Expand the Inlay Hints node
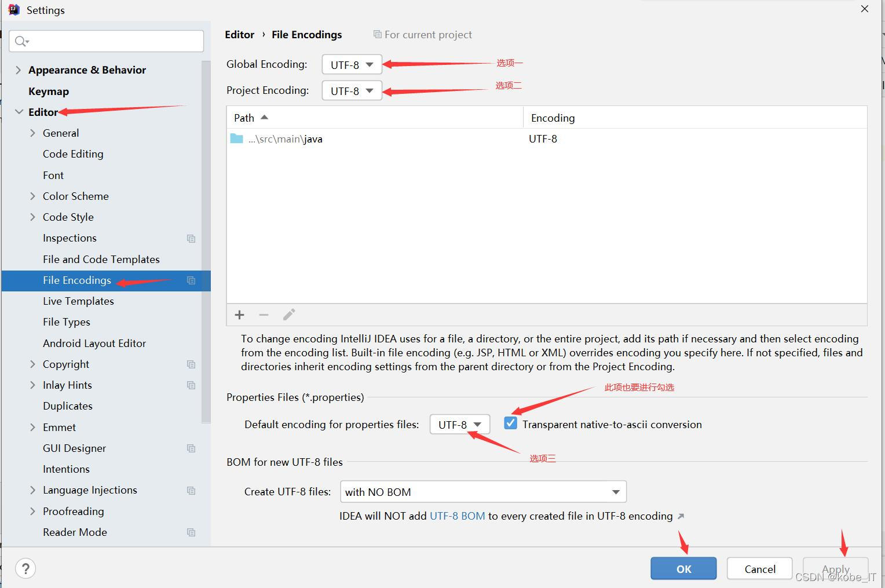 click(32, 385)
